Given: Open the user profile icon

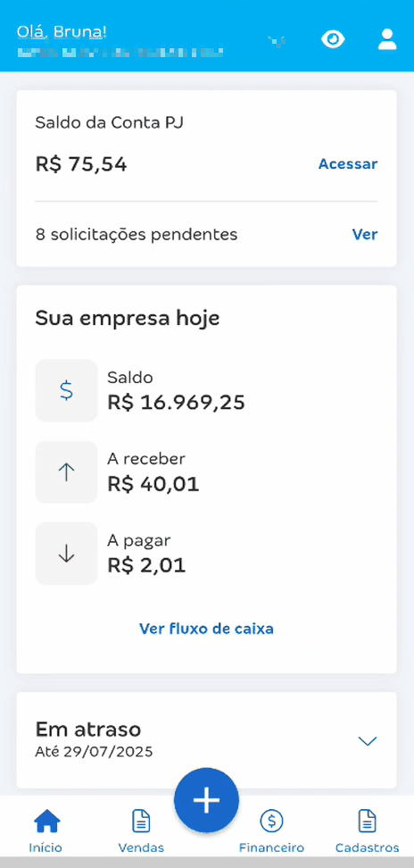Looking at the screenshot, I should 387,40.
